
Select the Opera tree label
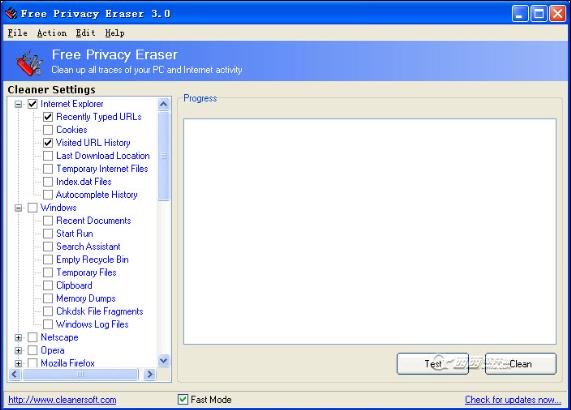[52, 350]
